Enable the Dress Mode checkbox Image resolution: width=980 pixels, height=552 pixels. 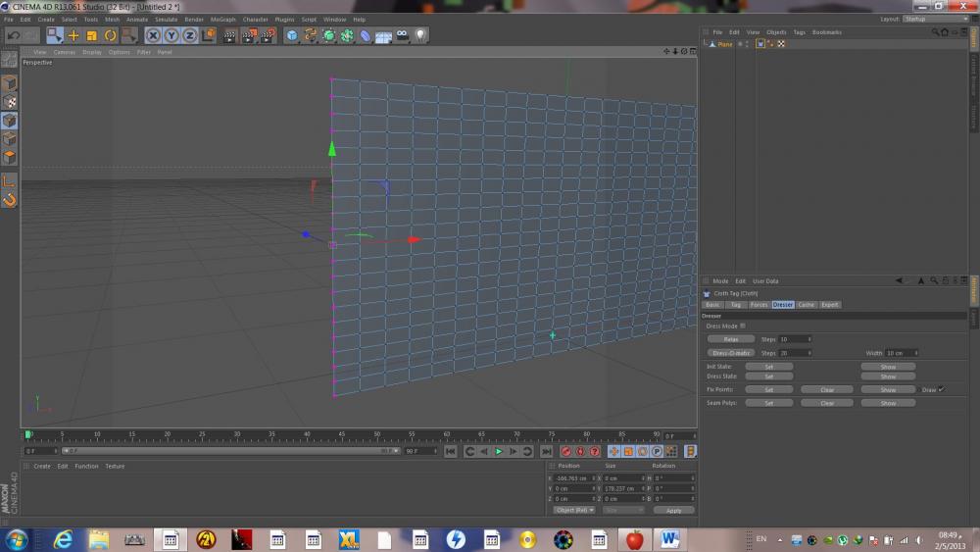743,326
